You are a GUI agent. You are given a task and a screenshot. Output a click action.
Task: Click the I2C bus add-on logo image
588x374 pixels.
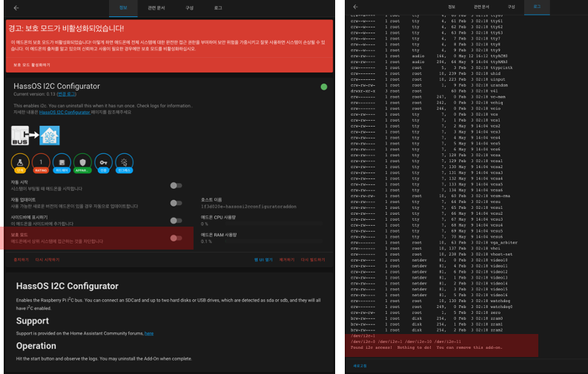(36, 136)
